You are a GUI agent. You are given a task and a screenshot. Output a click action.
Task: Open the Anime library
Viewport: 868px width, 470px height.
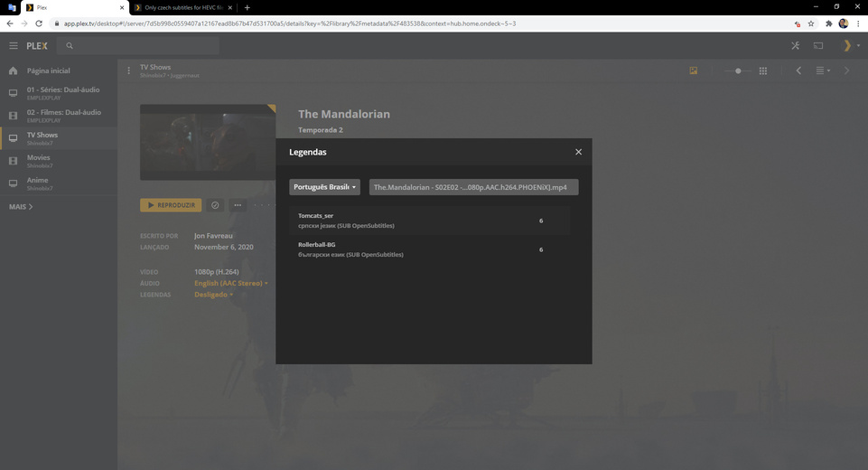point(59,184)
